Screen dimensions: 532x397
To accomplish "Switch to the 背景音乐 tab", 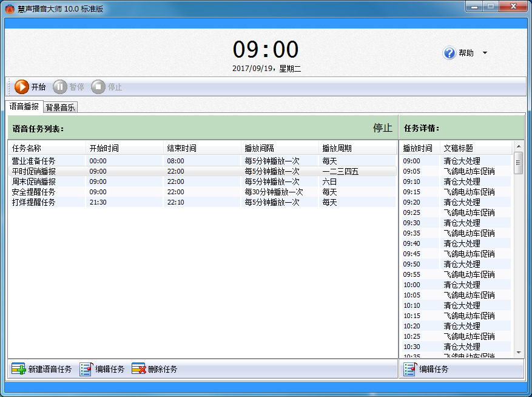I will 59,107.
